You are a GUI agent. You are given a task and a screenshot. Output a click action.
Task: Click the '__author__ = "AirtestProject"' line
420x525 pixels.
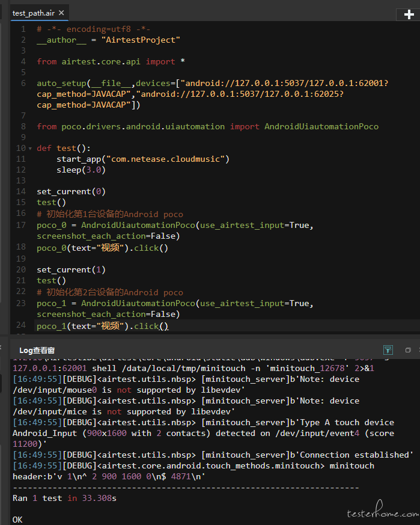tap(108, 40)
